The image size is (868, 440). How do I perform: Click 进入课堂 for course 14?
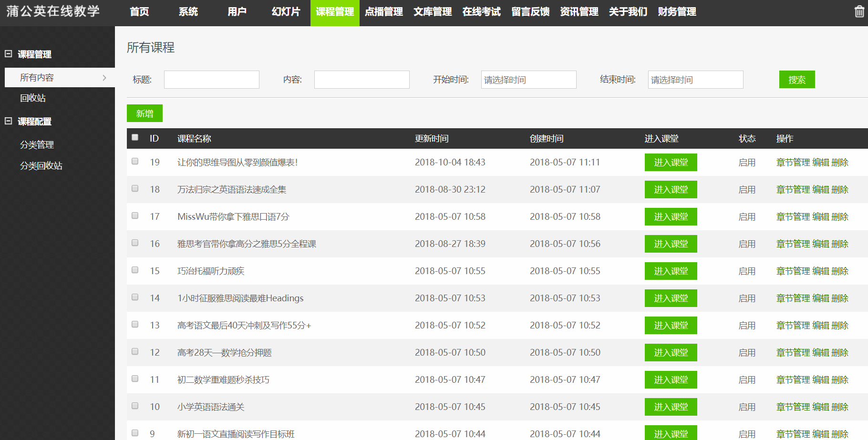pos(671,298)
